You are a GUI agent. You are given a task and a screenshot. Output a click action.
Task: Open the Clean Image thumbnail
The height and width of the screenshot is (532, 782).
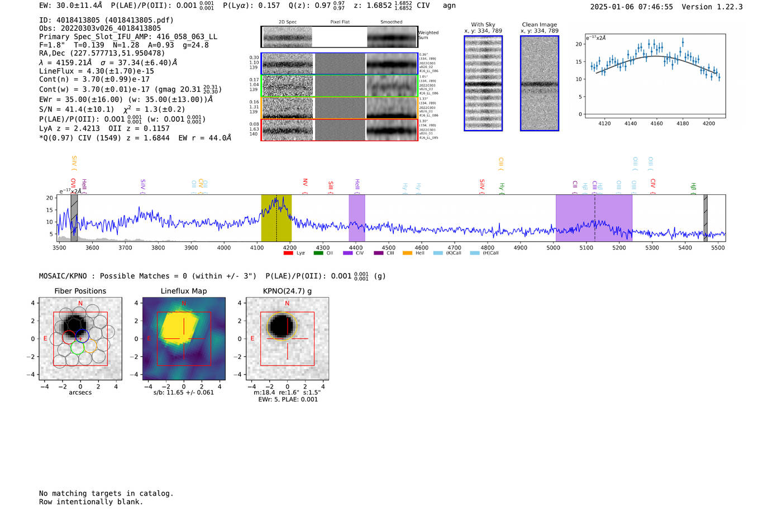pyautogui.click(x=540, y=83)
